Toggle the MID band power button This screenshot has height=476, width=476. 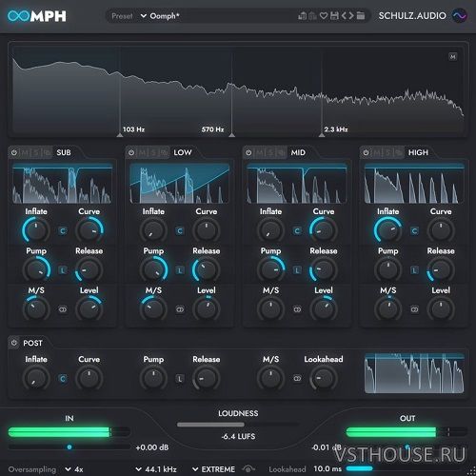pos(248,152)
